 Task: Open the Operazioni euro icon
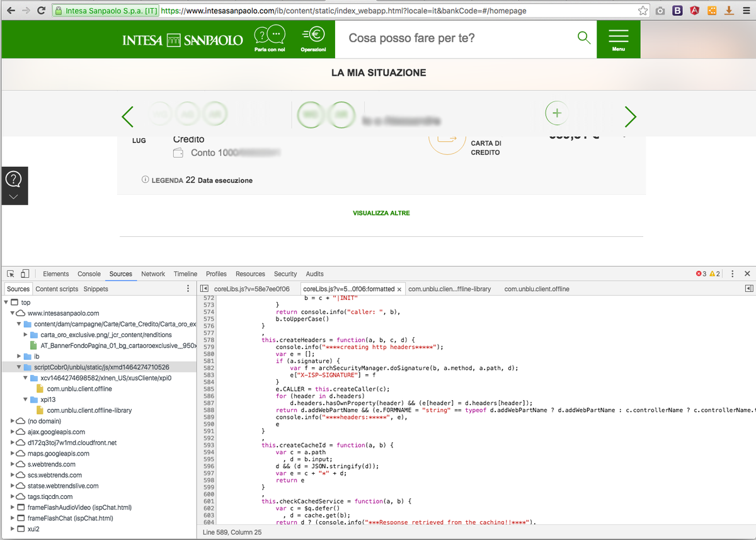[x=313, y=39]
